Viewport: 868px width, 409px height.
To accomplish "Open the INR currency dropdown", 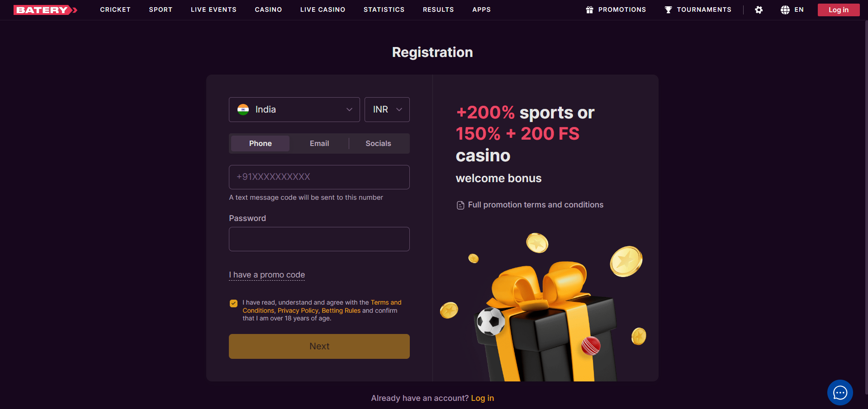I will tap(387, 110).
